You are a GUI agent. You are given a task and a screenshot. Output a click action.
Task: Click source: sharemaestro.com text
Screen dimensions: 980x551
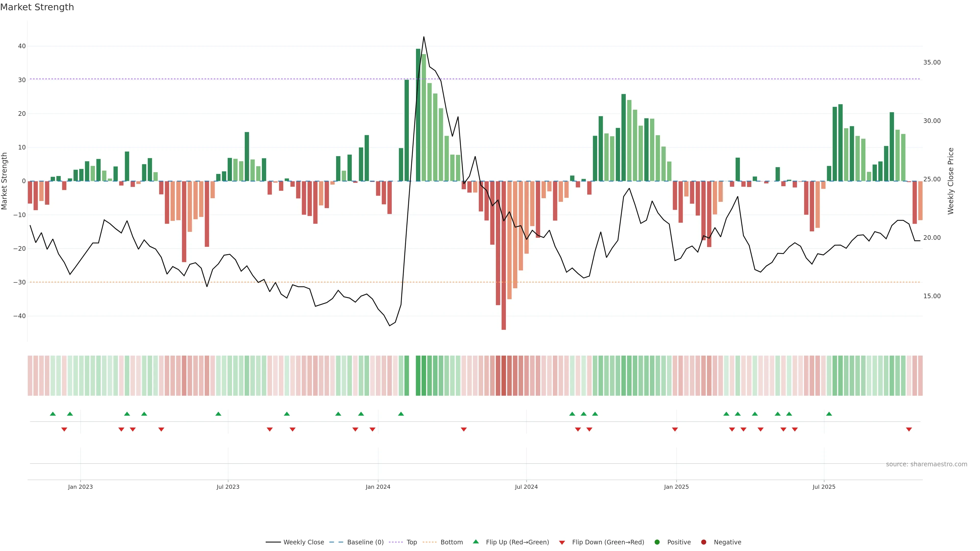click(x=926, y=464)
